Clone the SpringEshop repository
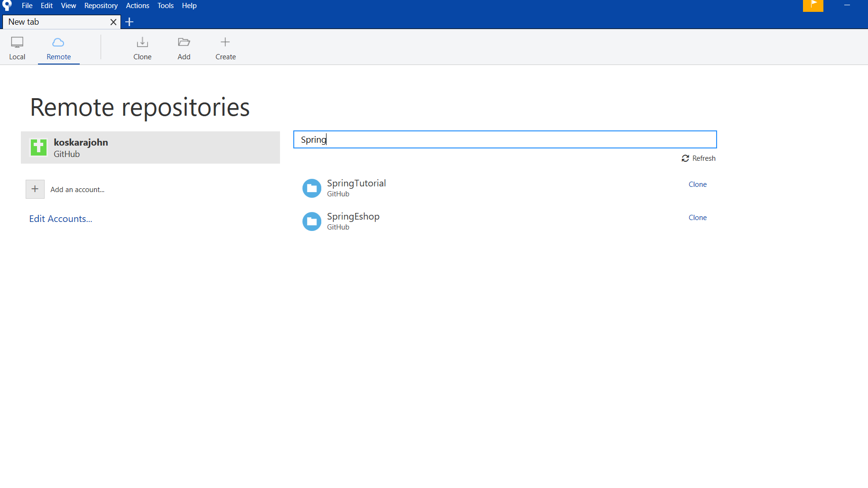The width and height of the screenshot is (868, 488). [698, 218]
